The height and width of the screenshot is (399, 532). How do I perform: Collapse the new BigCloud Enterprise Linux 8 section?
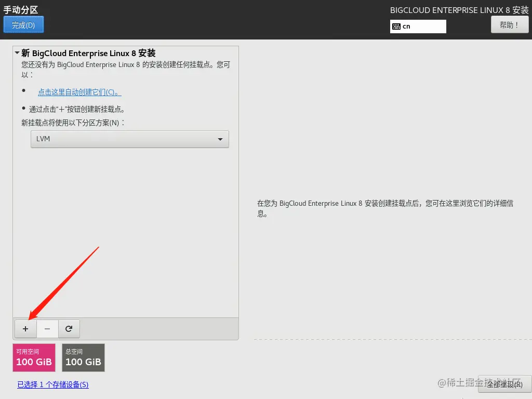point(17,53)
